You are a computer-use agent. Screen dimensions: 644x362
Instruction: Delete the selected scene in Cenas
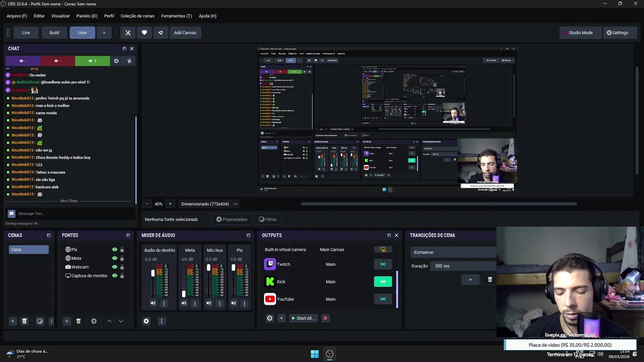point(24,321)
